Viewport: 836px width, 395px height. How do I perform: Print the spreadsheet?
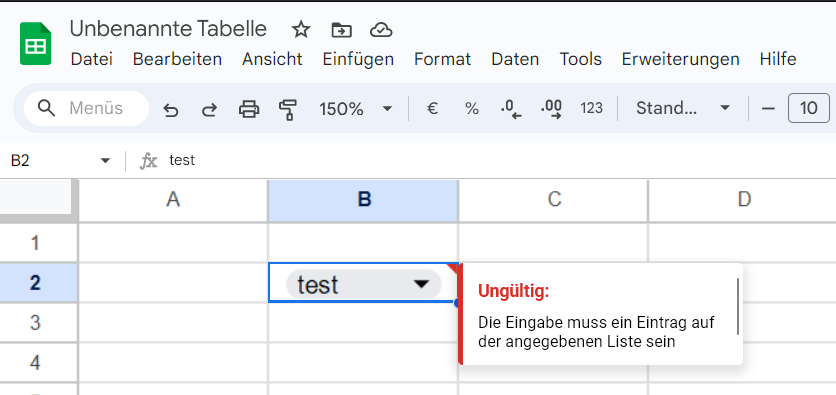[x=248, y=109]
